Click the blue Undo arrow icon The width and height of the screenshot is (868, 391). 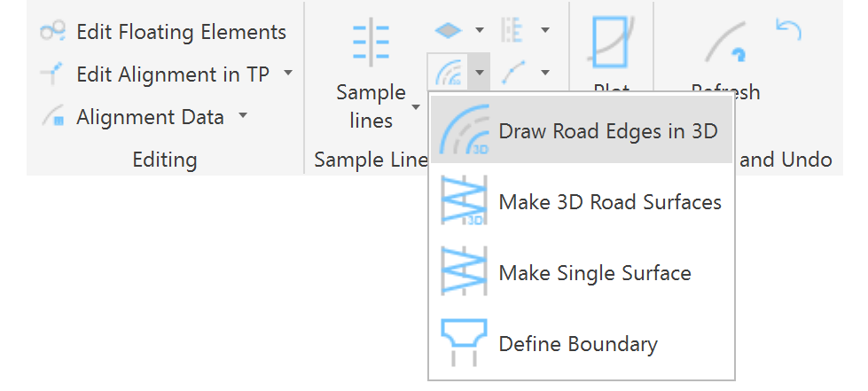coord(787,29)
